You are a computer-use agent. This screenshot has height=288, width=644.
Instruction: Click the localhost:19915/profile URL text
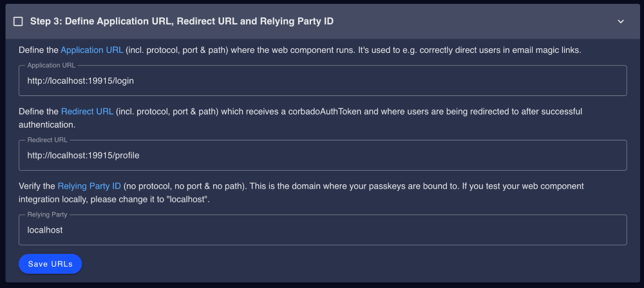pyautogui.click(x=83, y=156)
